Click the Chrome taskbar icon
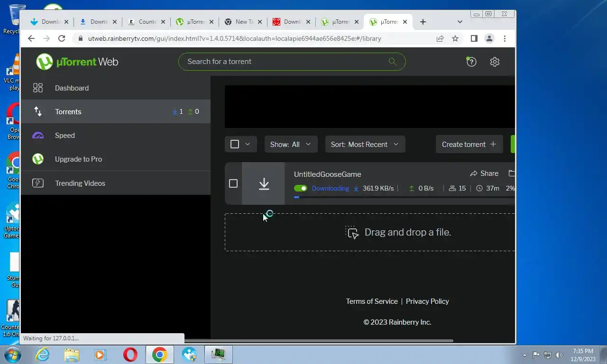The image size is (607, 364). 159,355
